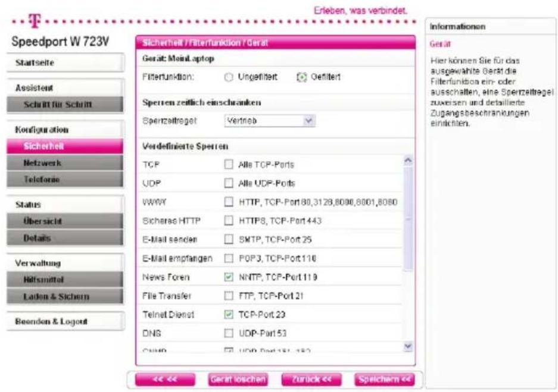558x392 pixels.
Task: Click the Sperren list scrollbar thumb
Action: (408, 218)
